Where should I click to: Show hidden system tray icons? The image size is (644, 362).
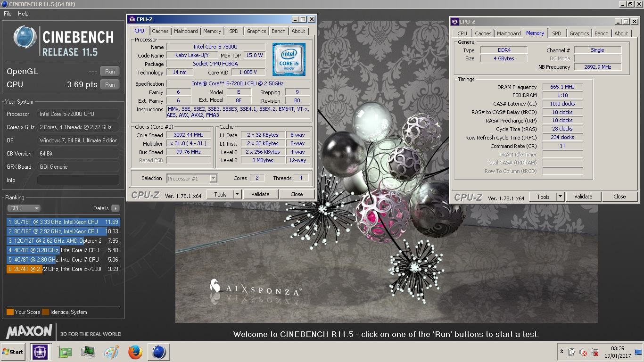point(561,352)
